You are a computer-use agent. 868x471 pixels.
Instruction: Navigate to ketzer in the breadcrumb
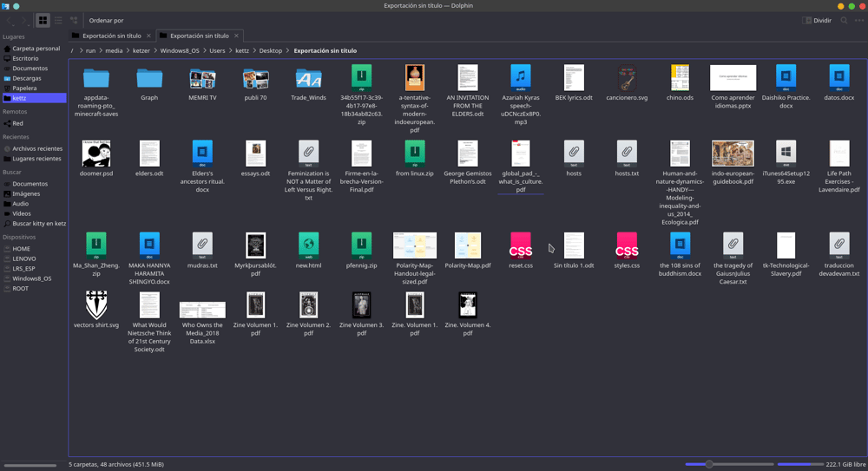141,50
